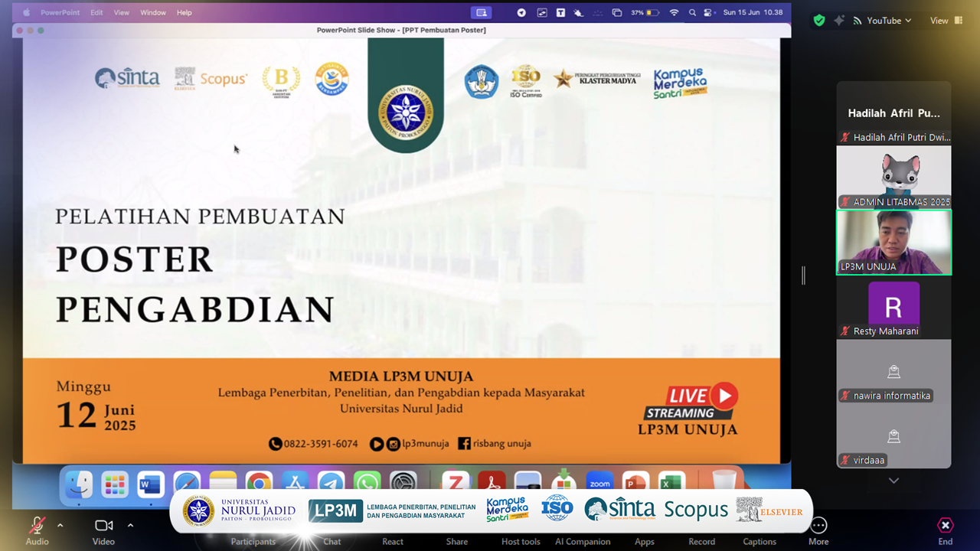
Task: Open the Apple menu
Action: click(27, 12)
